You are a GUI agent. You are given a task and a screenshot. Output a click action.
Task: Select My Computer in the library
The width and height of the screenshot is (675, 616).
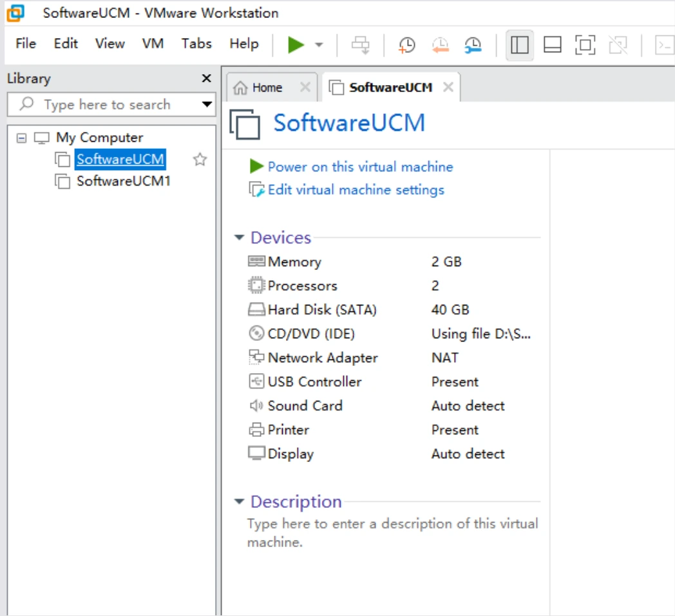pyautogui.click(x=99, y=137)
